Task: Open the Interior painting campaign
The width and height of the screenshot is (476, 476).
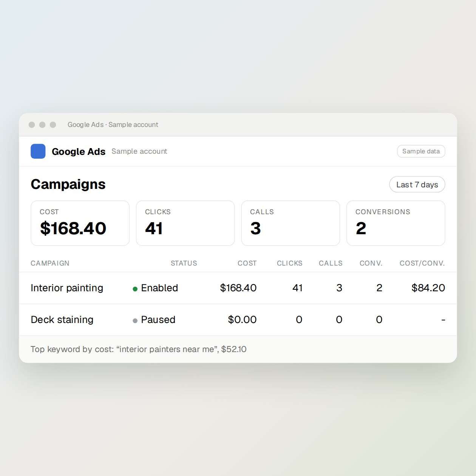Action: [x=67, y=288]
